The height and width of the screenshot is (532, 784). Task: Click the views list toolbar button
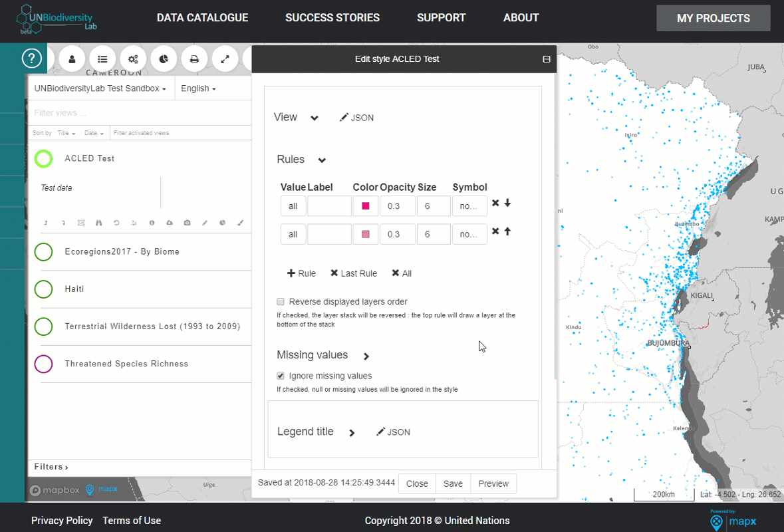[x=102, y=59]
